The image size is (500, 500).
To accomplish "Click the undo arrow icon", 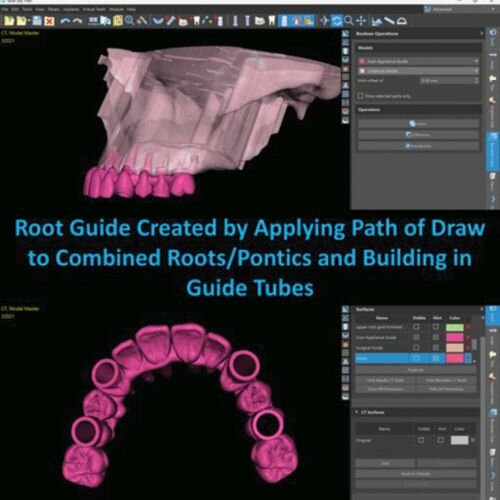I will click(65, 21).
